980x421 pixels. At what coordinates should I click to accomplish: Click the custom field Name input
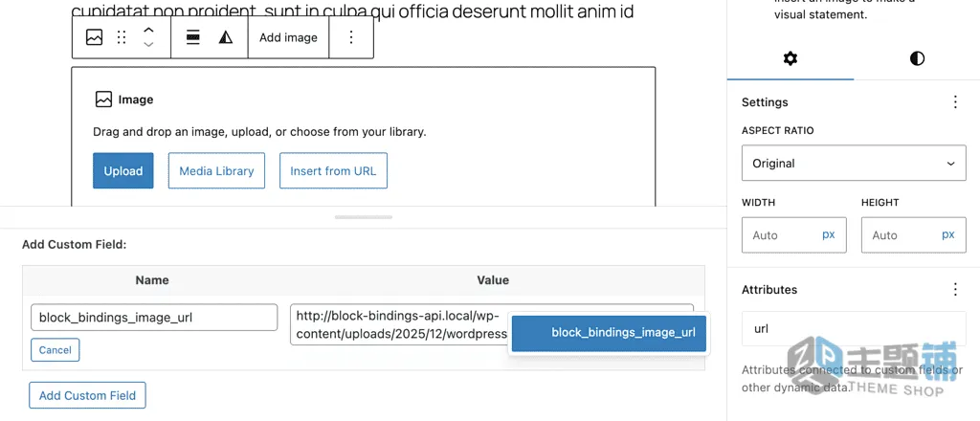click(154, 318)
